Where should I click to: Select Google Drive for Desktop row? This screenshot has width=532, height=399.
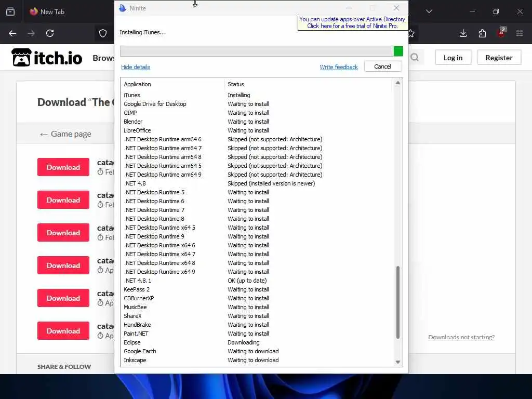point(257,104)
